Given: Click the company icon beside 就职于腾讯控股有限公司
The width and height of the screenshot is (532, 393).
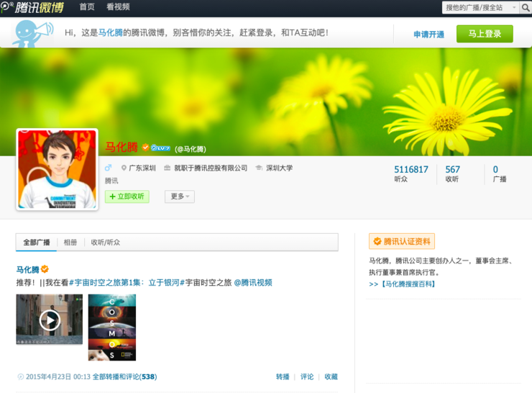Looking at the screenshot, I should pos(167,168).
